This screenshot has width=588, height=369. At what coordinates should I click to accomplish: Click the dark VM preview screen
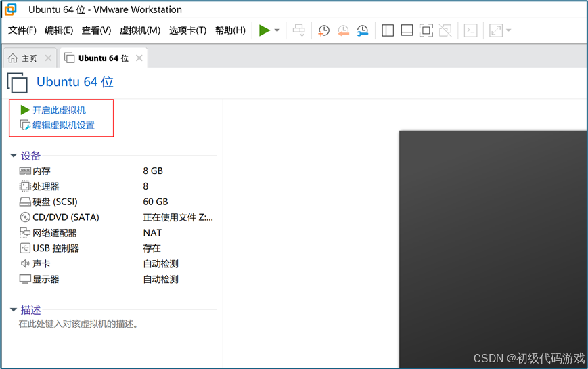point(493,248)
